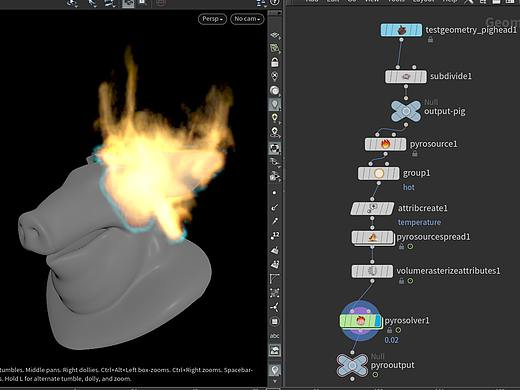
Task: Select the volumerasterizeattributes1 node
Action: (372, 271)
